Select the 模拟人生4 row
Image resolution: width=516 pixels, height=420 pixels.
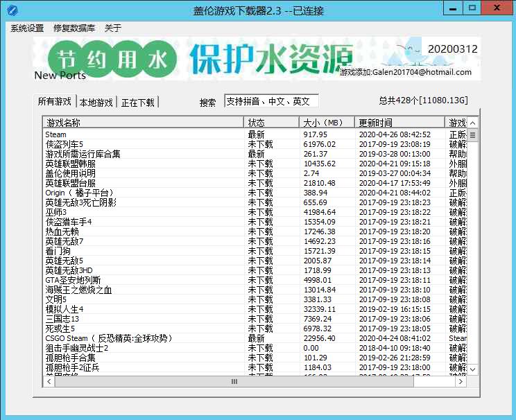tap(255, 309)
